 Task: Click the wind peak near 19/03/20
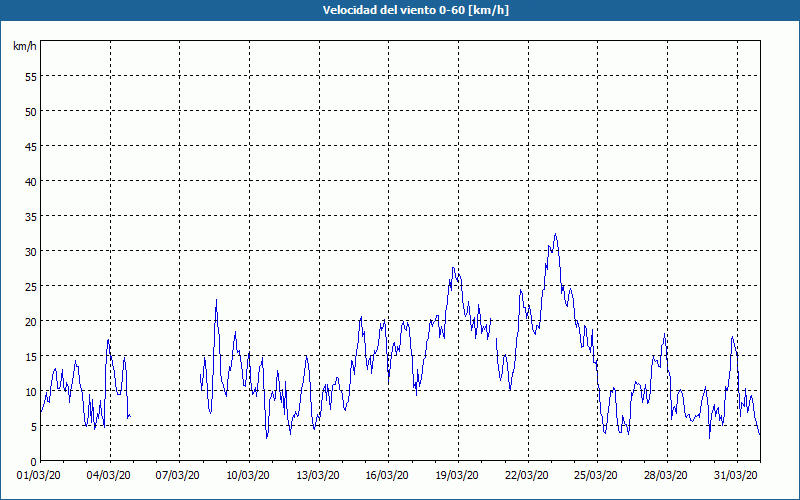(x=453, y=268)
